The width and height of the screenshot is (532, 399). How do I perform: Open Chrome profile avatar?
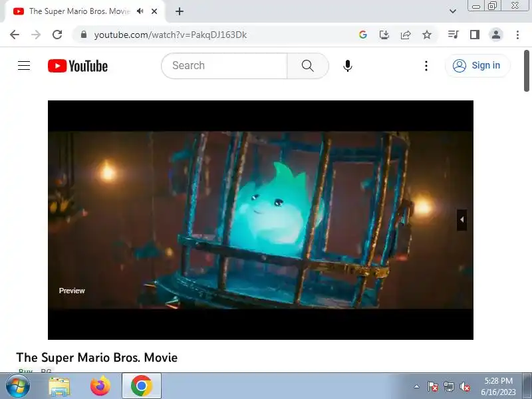click(495, 35)
